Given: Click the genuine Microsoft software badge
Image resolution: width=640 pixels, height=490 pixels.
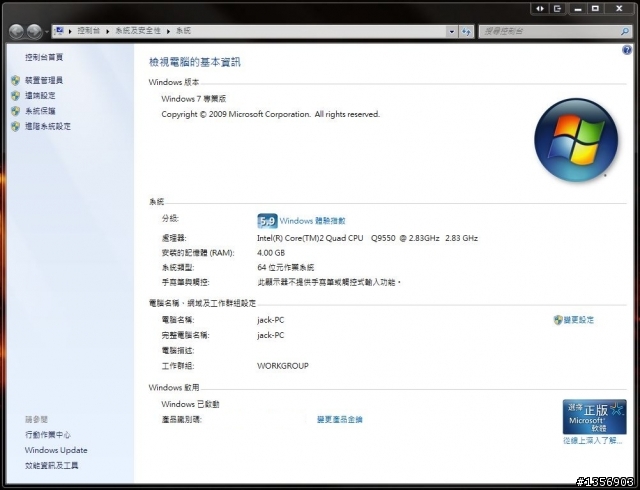Looking at the screenshot, I should coord(594,417).
